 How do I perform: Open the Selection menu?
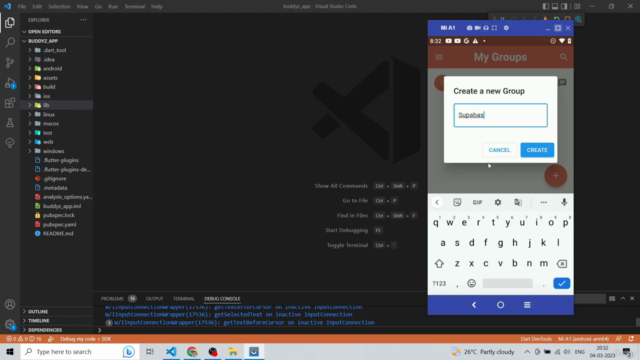coord(59,7)
